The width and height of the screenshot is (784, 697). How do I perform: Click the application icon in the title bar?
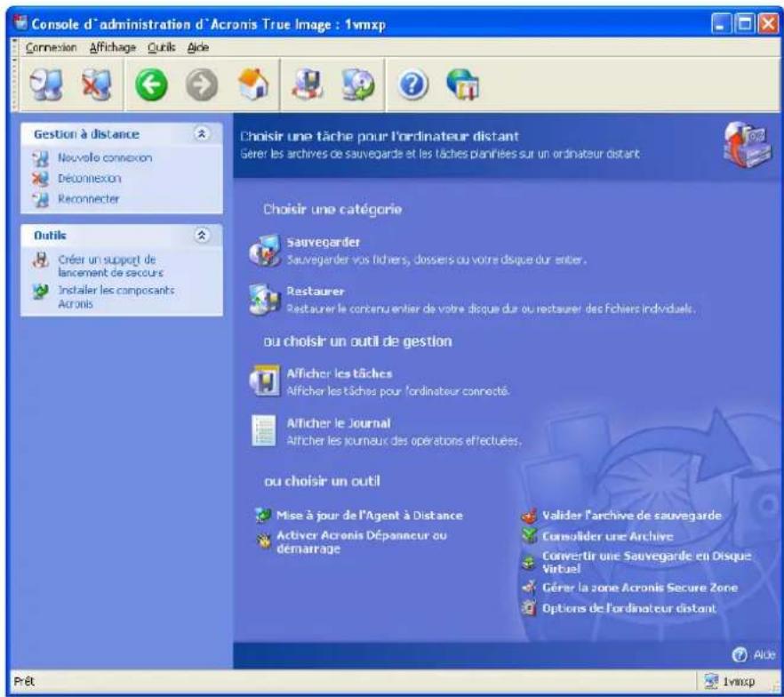pos(20,23)
